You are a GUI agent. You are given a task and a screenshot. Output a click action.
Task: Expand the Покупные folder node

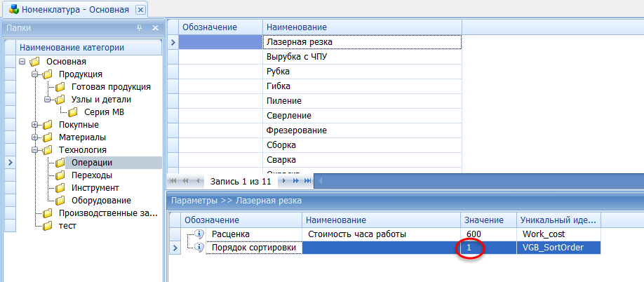point(35,125)
